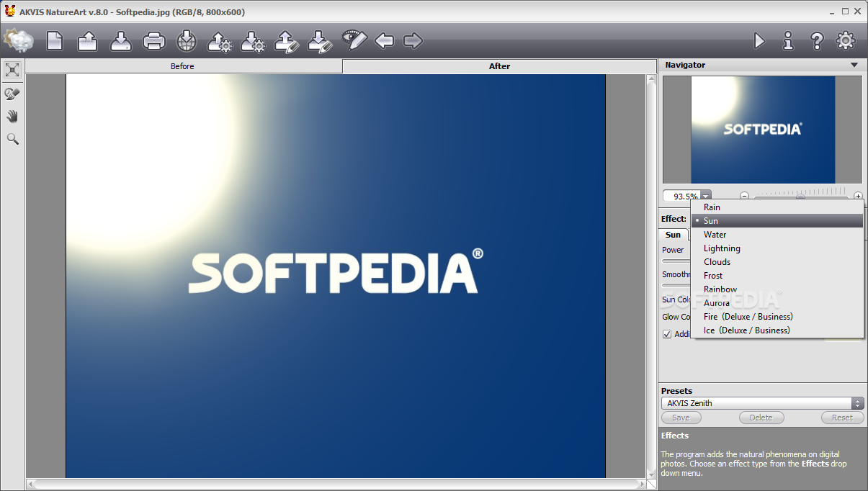Create a new image with the blank page icon
This screenshot has height=491, width=868.
click(55, 40)
